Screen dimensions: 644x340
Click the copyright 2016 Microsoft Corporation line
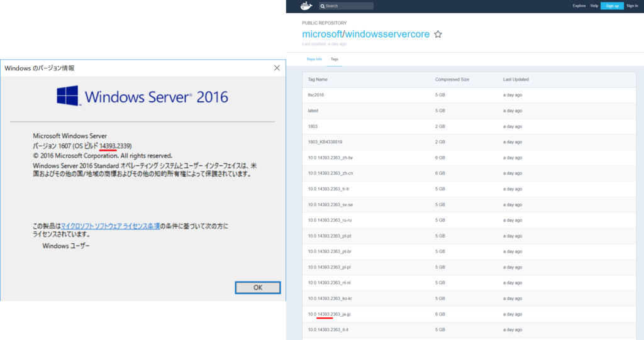[103, 156]
